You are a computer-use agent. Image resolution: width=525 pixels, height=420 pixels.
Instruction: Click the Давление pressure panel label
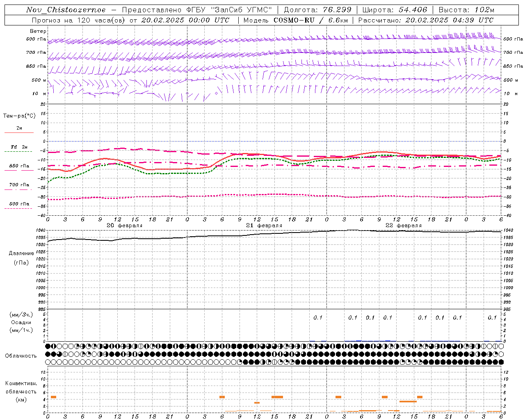point(21,253)
